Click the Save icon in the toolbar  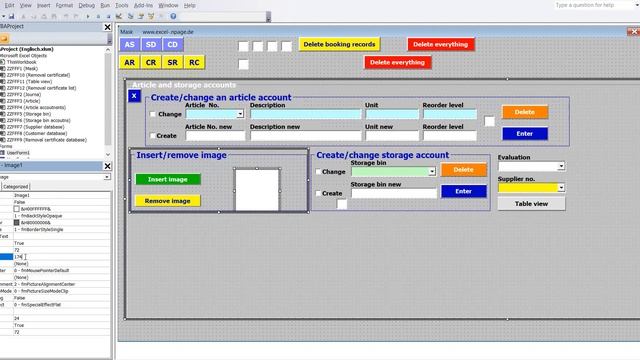click(11, 16)
